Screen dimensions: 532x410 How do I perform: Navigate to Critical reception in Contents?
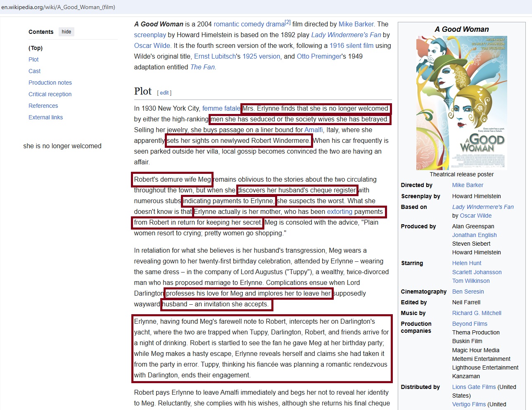(50, 94)
